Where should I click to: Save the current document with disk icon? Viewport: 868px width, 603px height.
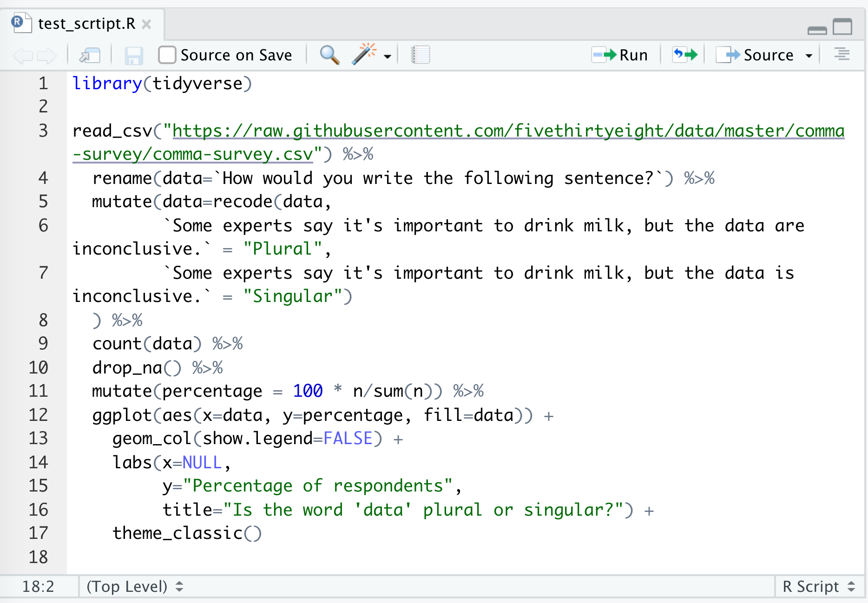134,56
